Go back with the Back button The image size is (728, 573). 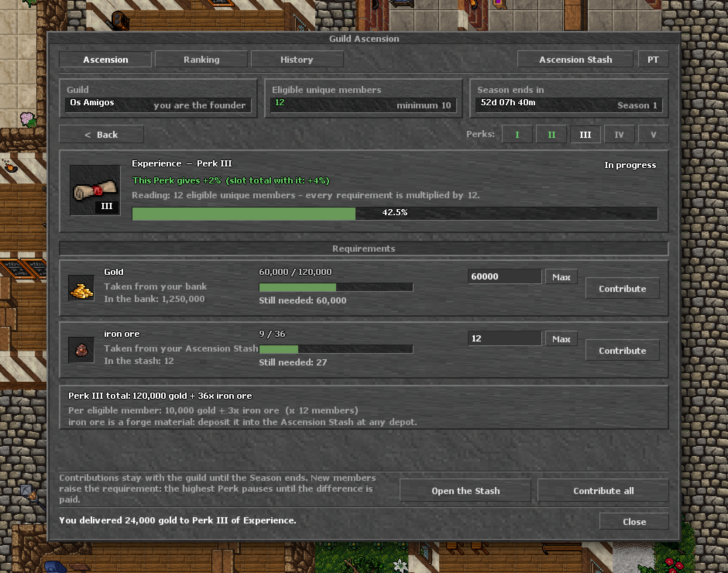[x=101, y=135]
